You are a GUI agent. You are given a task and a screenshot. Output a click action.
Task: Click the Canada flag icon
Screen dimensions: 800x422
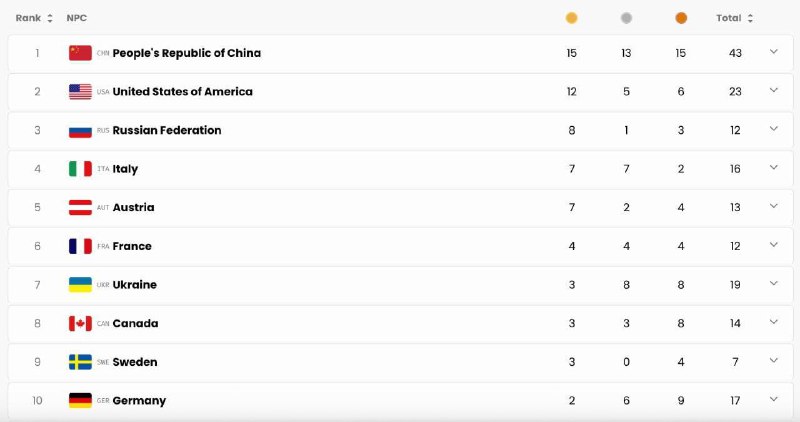[x=80, y=324]
